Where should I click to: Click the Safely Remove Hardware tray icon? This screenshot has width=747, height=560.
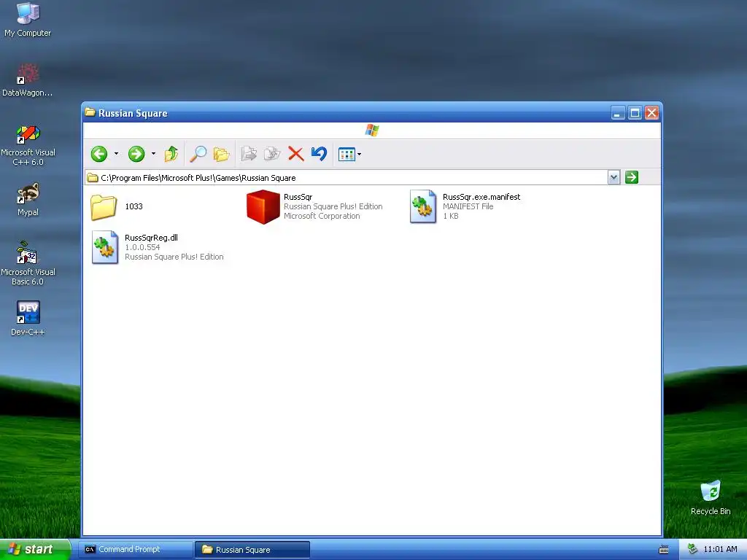point(692,549)
